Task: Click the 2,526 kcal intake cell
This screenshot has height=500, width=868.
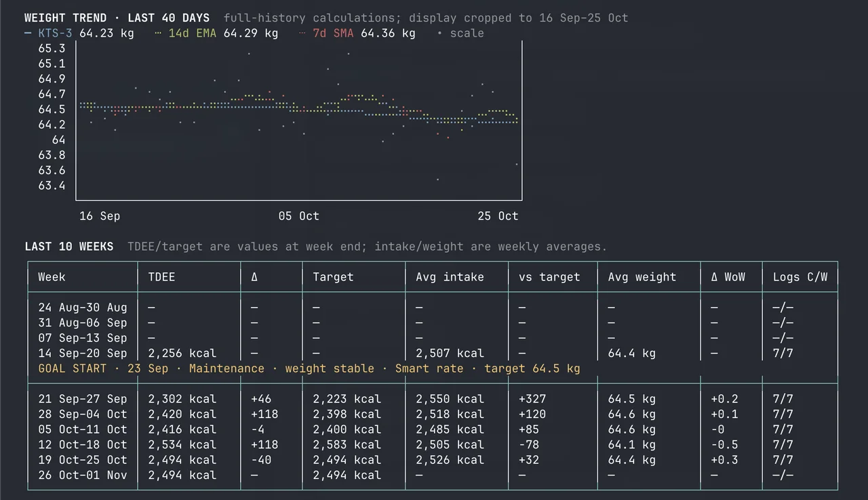Action: tap(450, 460)
